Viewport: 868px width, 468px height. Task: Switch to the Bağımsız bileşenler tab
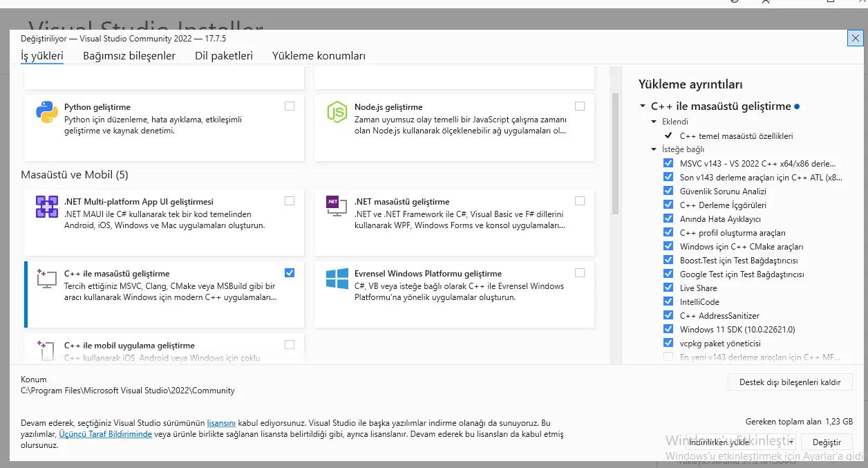[129, 56]
